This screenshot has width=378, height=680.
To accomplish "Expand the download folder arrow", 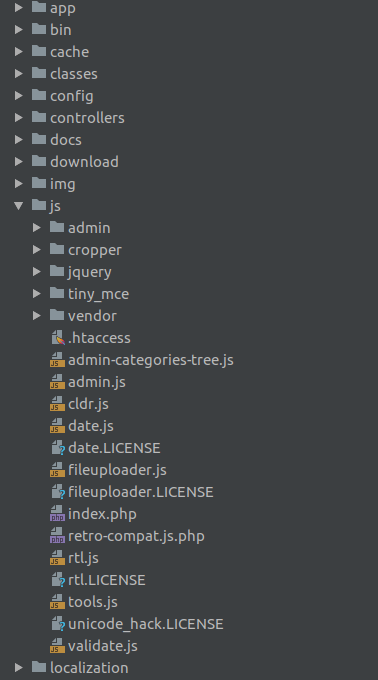I will coord(19,161).
